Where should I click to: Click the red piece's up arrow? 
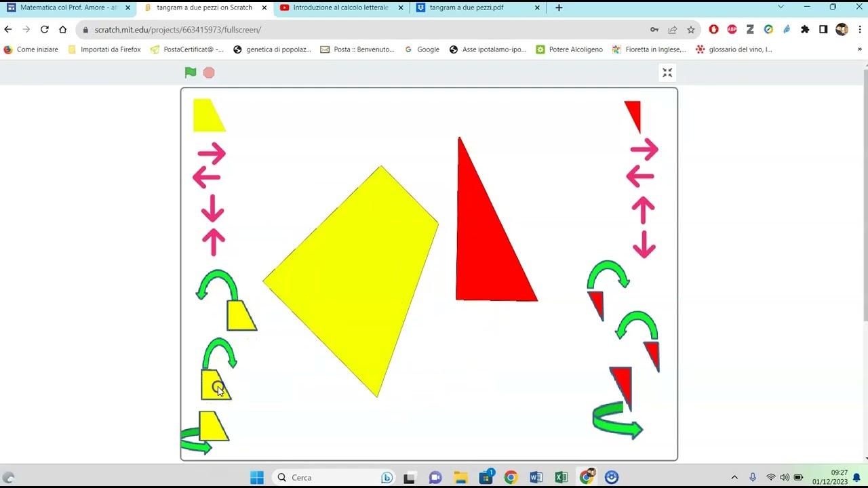[x=643, y=209]
